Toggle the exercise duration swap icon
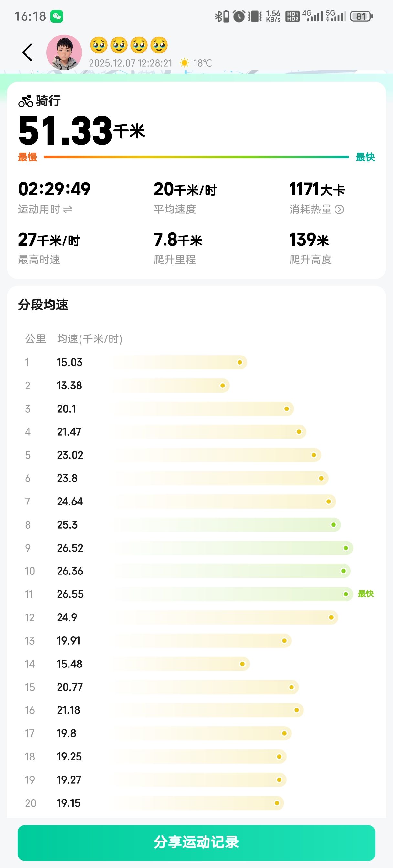 [x=68, y=210]
